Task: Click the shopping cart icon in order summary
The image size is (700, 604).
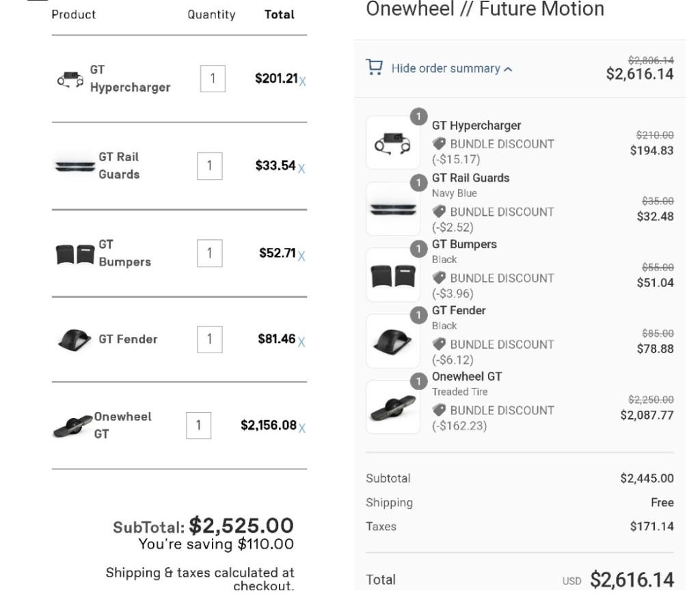Action: [x=374, y=67]
